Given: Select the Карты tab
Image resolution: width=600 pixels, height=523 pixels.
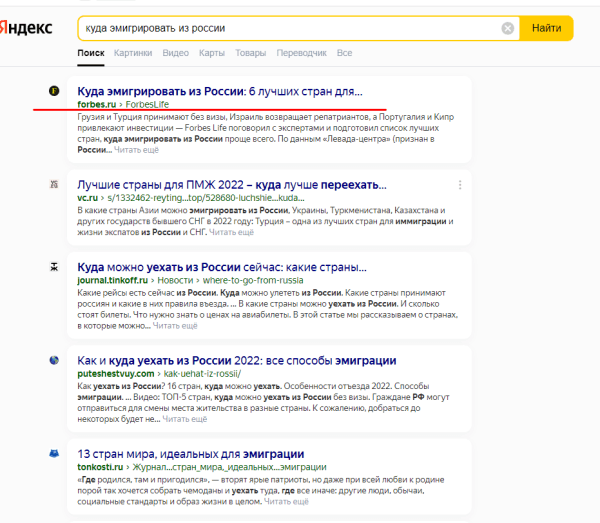Looking at the screenshot, I should pyautogui.click(x=211, y=51).
